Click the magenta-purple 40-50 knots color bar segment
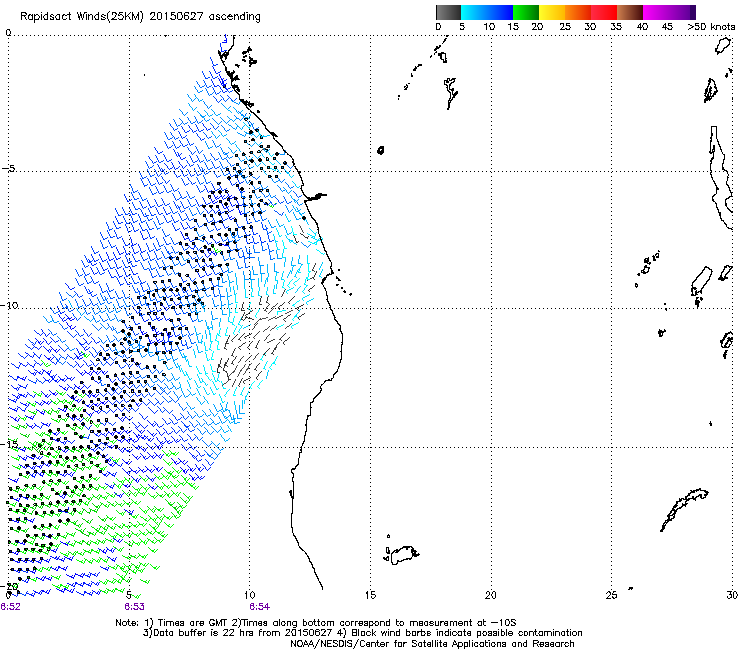 coord(669,12)
